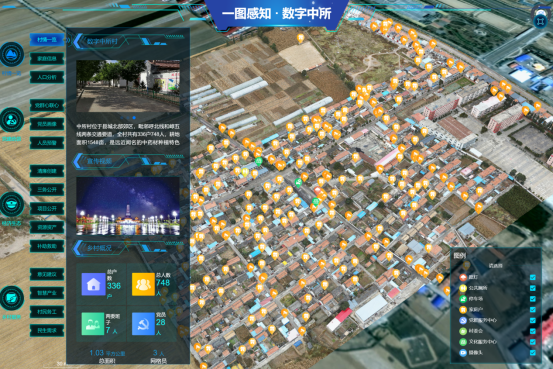Select the 党建统领 people circle icon
Viewport: 553px width, 369px height.
(12, 120)
